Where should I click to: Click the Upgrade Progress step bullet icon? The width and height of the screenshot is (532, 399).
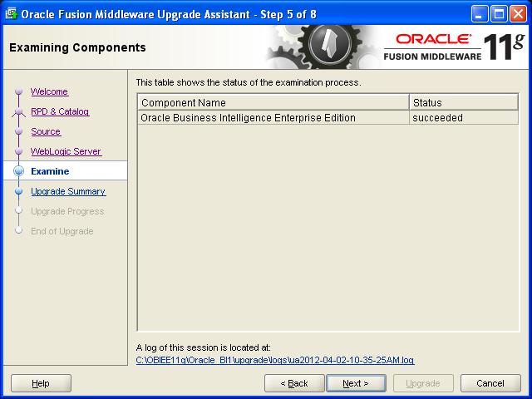click(18, 210)
